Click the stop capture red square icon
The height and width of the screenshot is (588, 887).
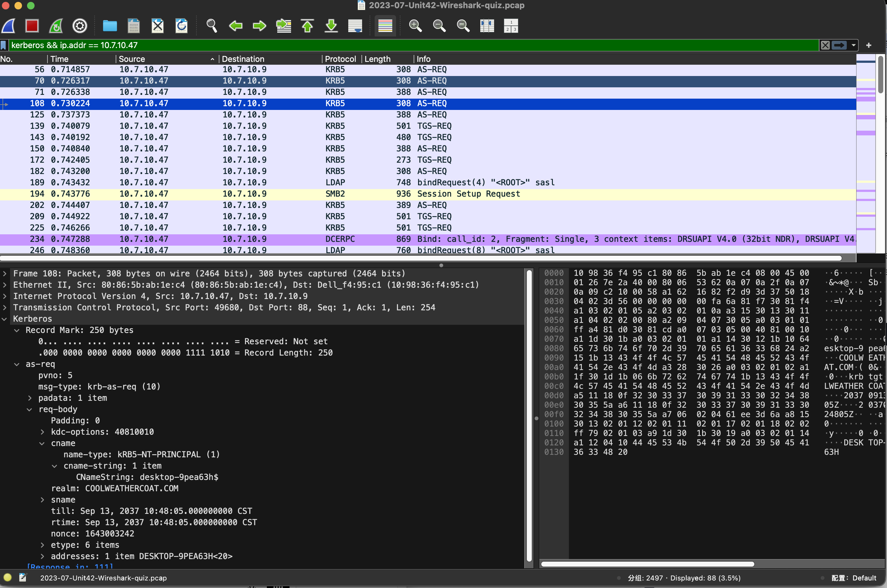point(32,26)
